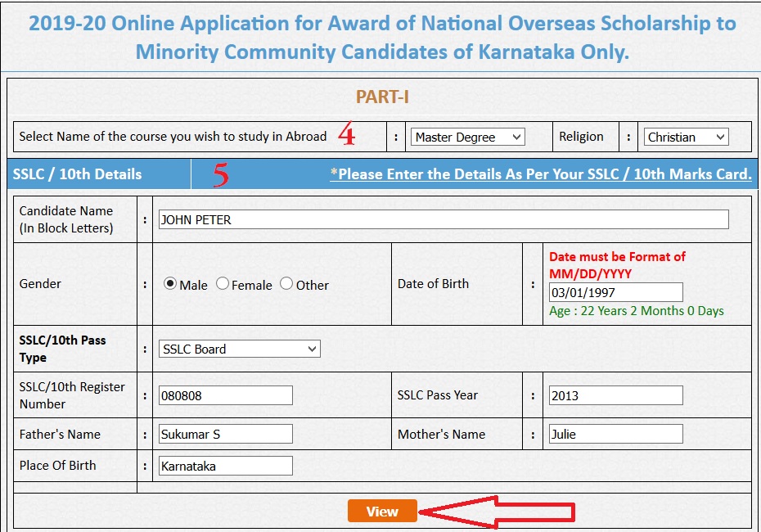Click the 'SSLC/10th Register Number' label

coord(72,395)
